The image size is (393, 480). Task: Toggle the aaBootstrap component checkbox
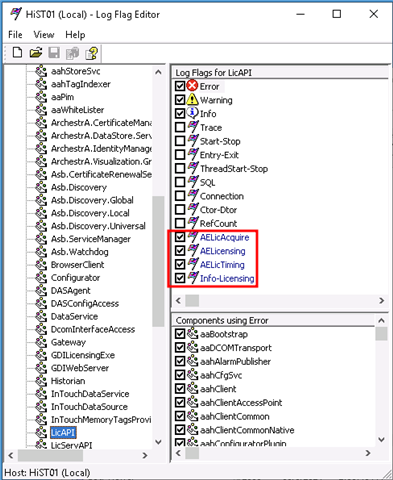180,334
